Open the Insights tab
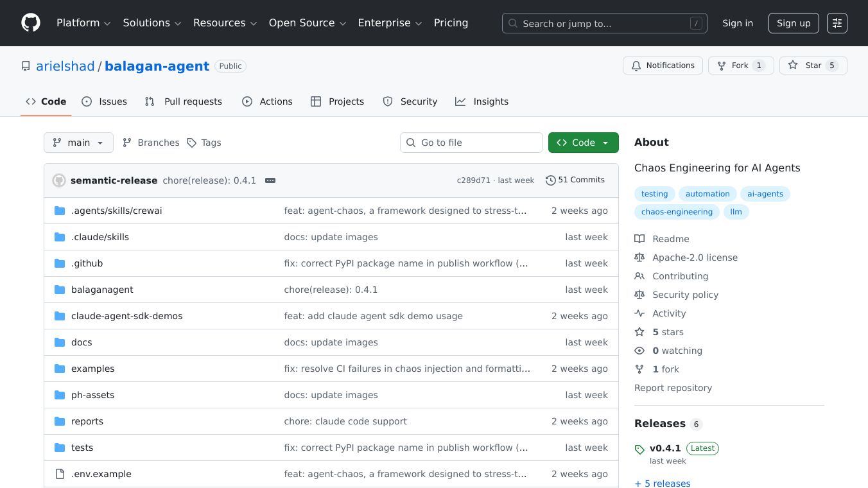The image size is (868, 488). (x=482, y=101)
